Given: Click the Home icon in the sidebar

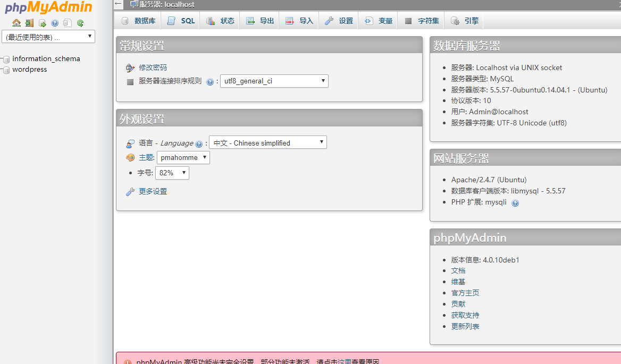Looking at the screenshot, I should (16, 23).
